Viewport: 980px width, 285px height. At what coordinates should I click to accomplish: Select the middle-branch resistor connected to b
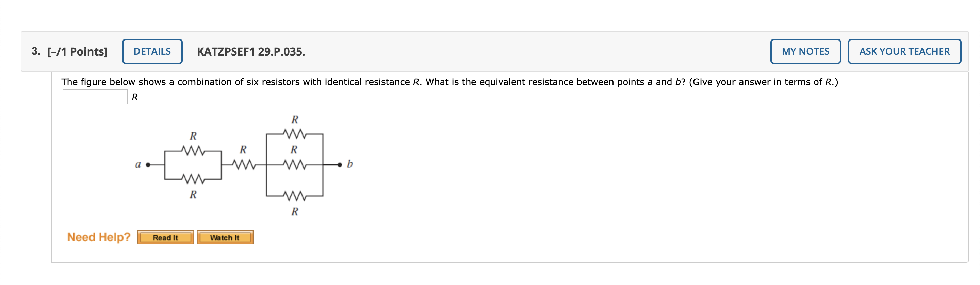(294, 165)
